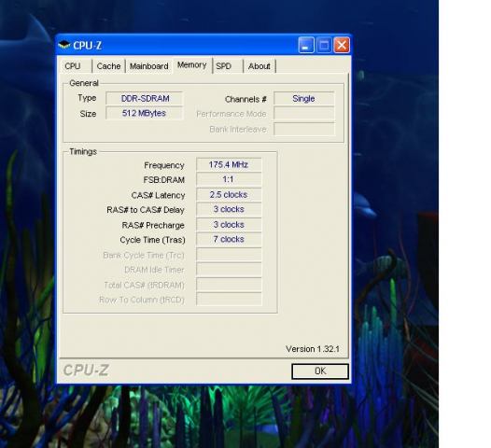Click the Single channels field
The width and height of the screenshot is (491, 448).
tap(303, 98)
